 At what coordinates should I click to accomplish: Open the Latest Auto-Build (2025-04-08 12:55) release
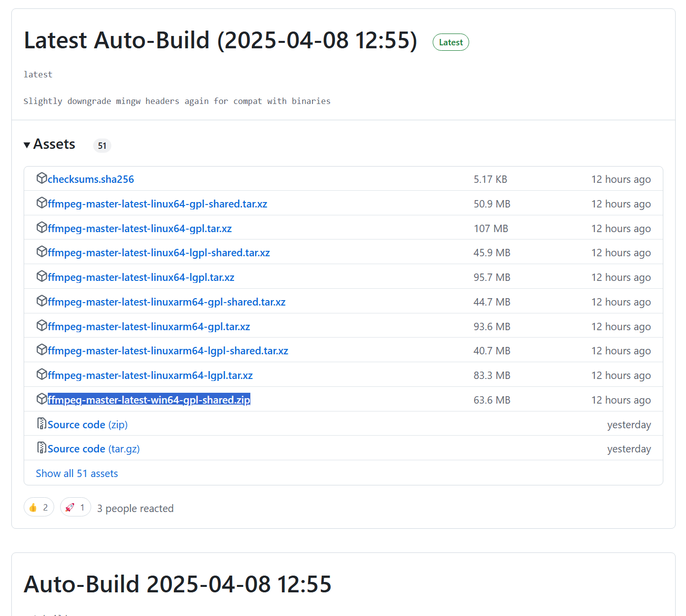(220, 40)
